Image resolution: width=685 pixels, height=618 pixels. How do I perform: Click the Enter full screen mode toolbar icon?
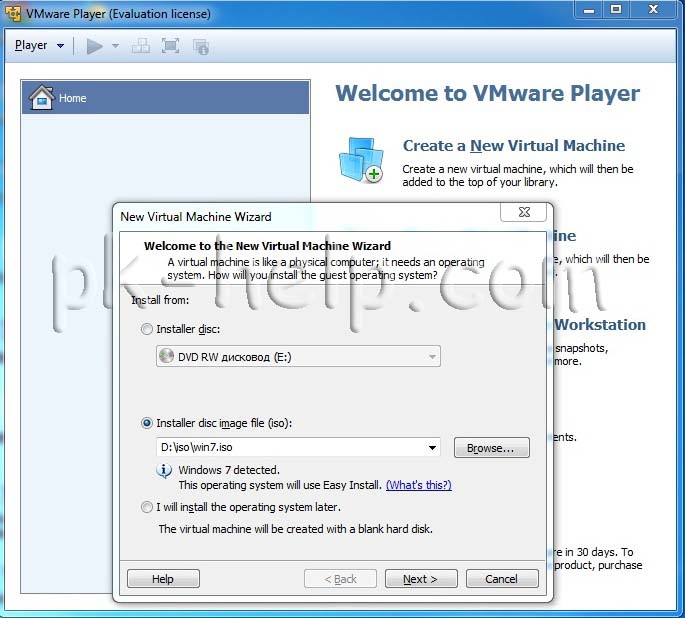[x=170, y=46]
